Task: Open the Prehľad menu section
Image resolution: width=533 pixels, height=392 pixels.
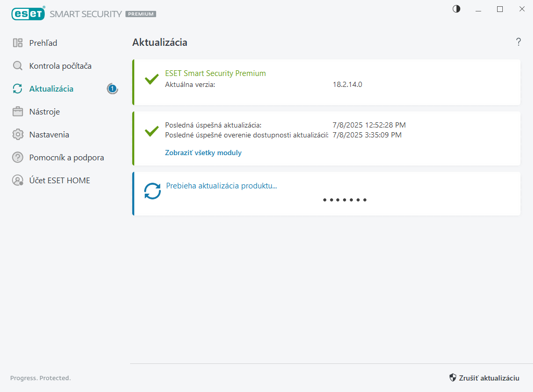Action: point(43,43)
